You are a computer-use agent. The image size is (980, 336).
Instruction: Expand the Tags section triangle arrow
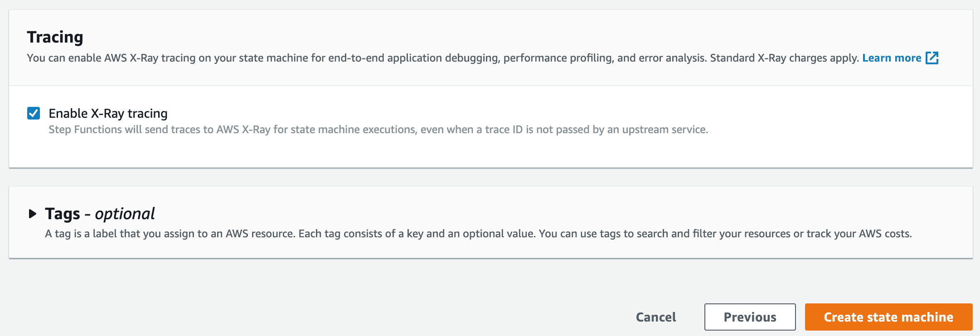coord(32,214)
